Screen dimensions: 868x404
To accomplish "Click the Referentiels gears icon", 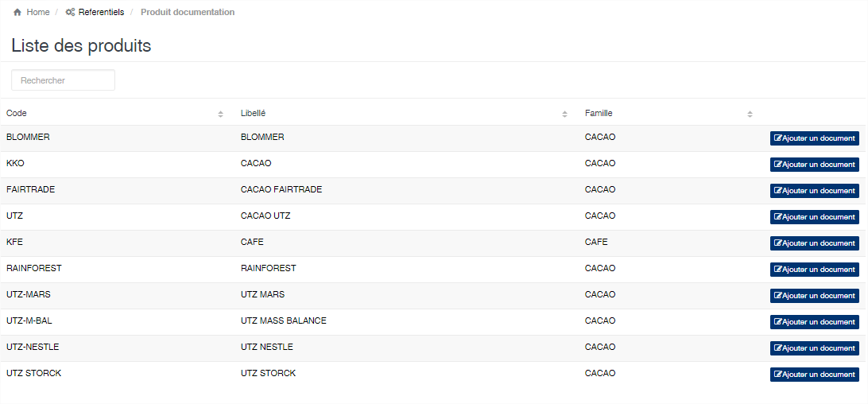I will (x=70, y=12).
